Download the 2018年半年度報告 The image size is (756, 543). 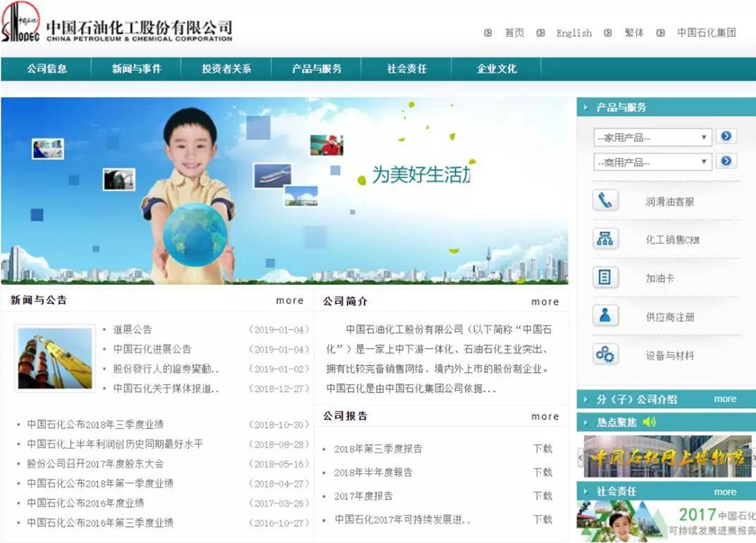click(x=543, y=472)
